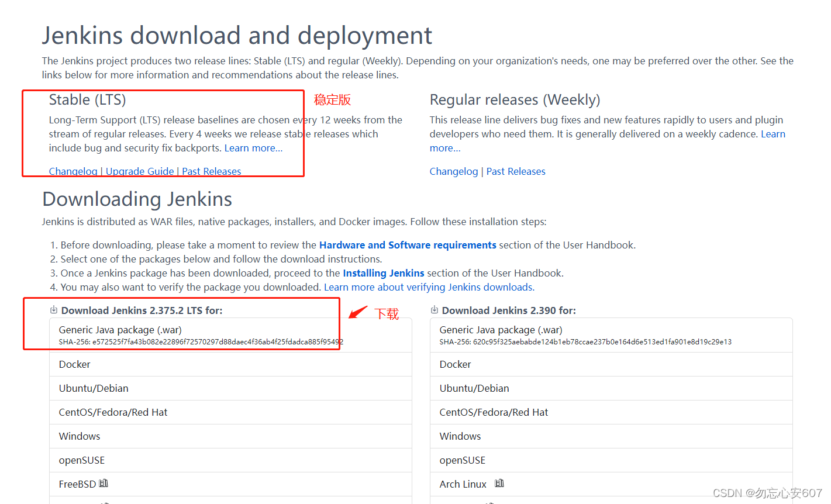Click the Stable (LTS) heading
831x504 pixels.
[88, 100]
